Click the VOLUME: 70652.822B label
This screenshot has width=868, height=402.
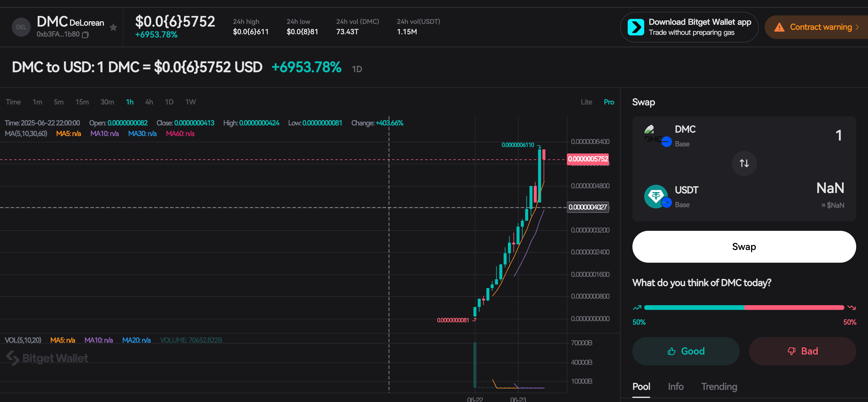(191, 340)
